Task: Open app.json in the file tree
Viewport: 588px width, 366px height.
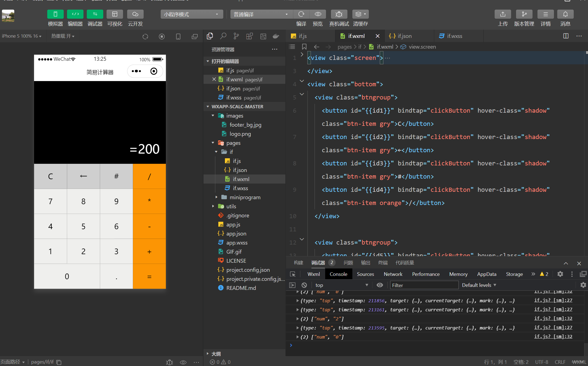Action: [244, 234]
